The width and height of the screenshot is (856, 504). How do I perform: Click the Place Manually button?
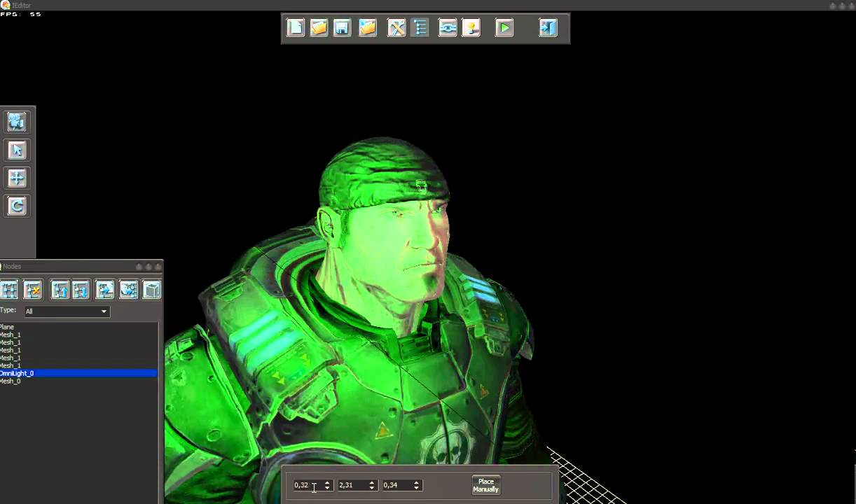click(485, 485)
